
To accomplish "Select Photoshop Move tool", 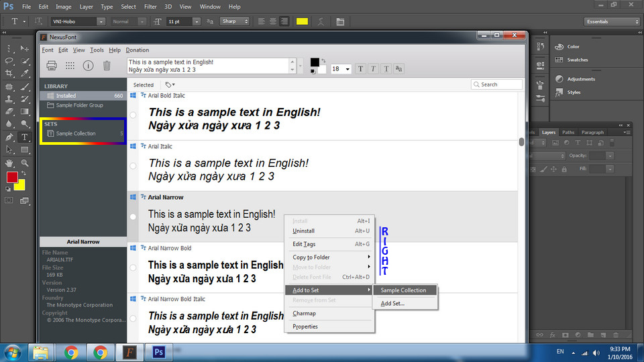I will pos(25,48).
